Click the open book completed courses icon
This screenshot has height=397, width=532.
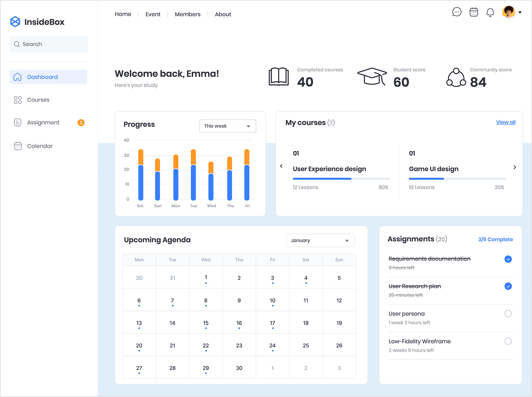point(279,77)
